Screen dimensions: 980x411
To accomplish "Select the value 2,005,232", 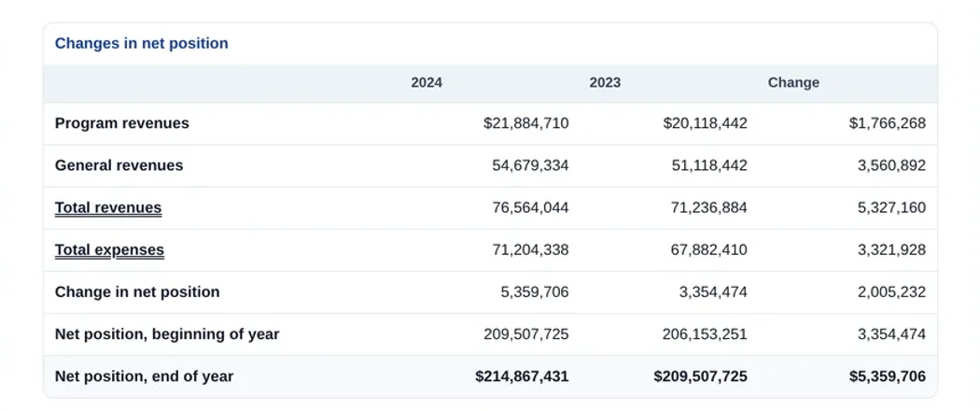I will click(892, 292).
